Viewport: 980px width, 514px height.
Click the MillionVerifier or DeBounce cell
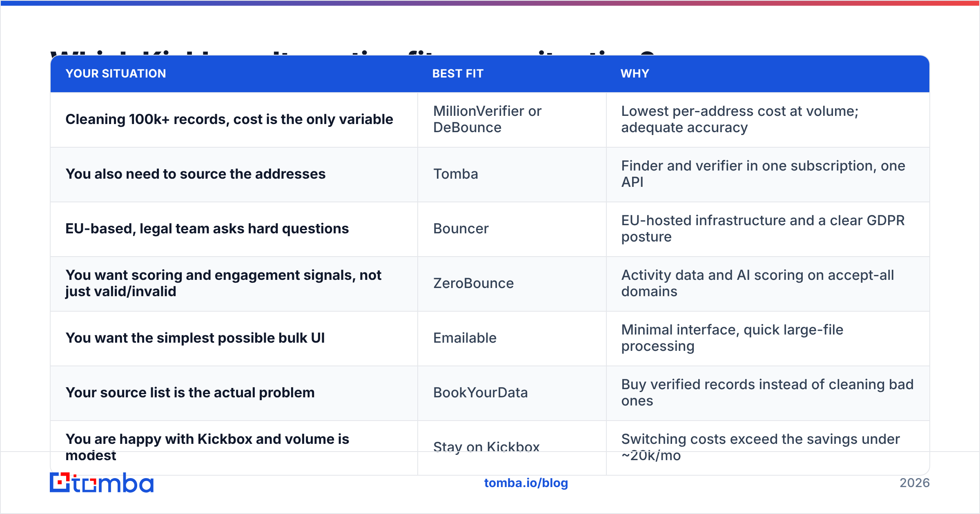(512, 120)
